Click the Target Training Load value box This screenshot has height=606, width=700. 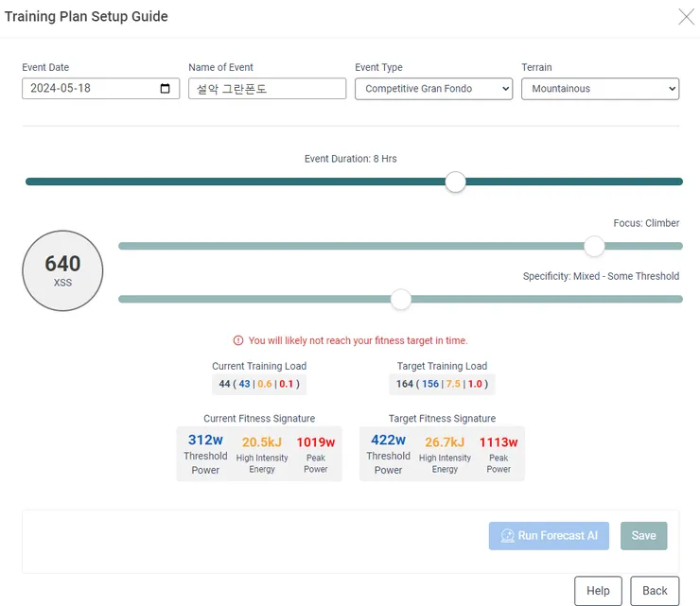(442, 384)
